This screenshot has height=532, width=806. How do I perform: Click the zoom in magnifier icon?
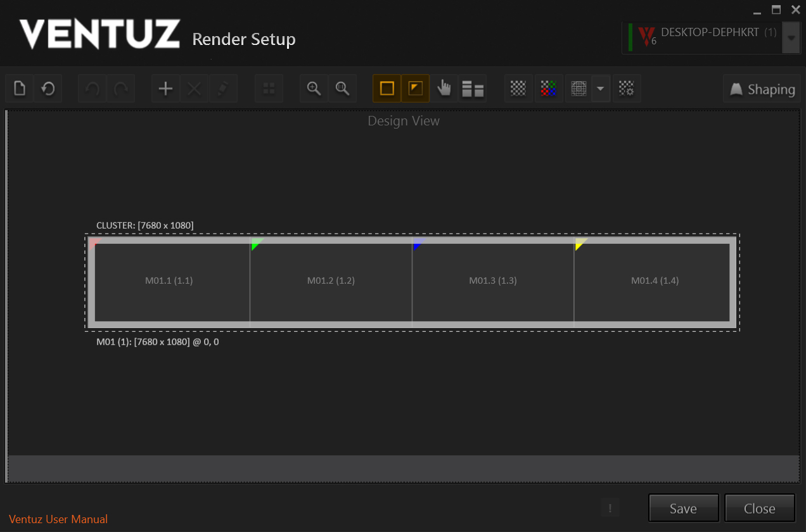[x=314, y=89]
